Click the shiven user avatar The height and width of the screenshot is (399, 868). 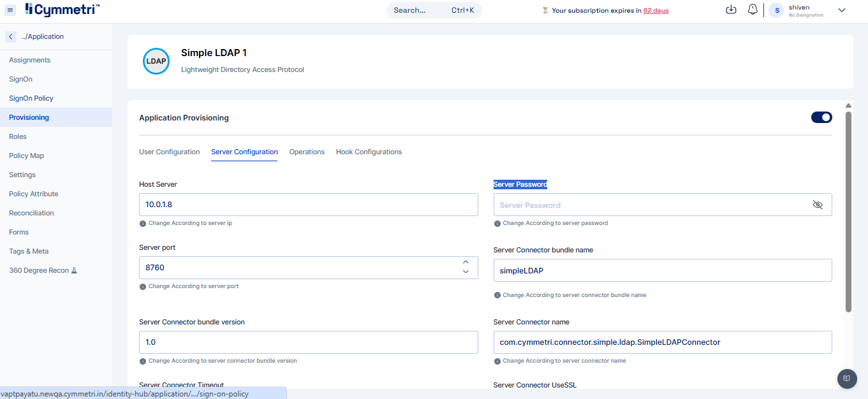coord(777,10)
